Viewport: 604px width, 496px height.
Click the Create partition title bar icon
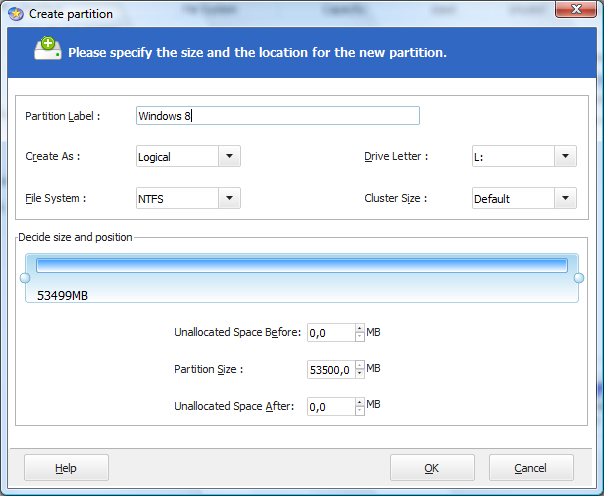[15, 14]
